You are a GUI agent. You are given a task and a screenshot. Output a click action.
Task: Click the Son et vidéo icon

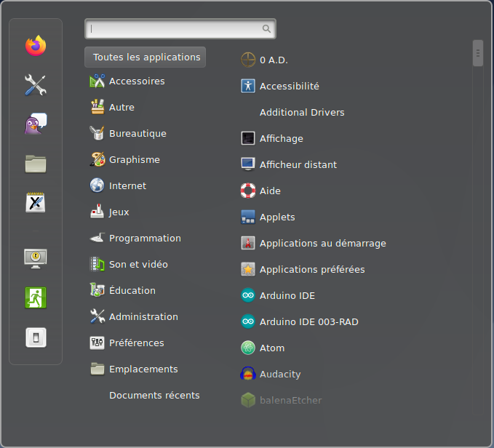tap(97, 264)
